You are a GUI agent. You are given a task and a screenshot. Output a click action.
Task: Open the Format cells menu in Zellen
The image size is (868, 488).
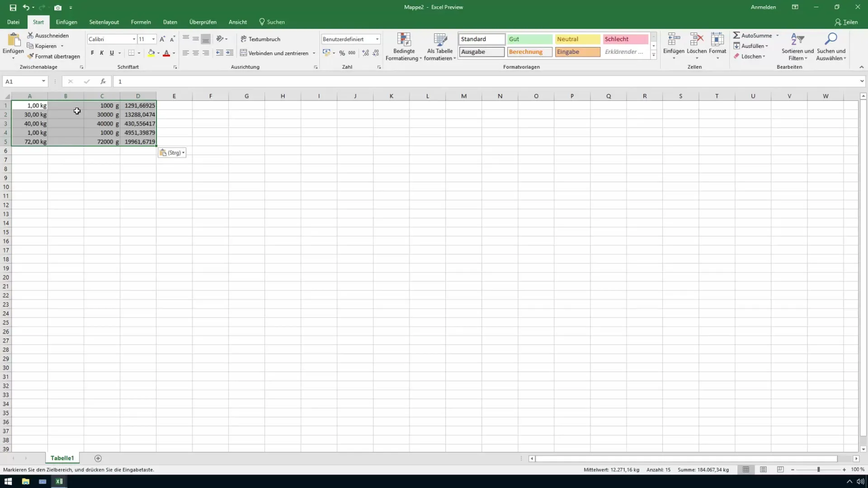pyautogui.click(x=717, y=46)
